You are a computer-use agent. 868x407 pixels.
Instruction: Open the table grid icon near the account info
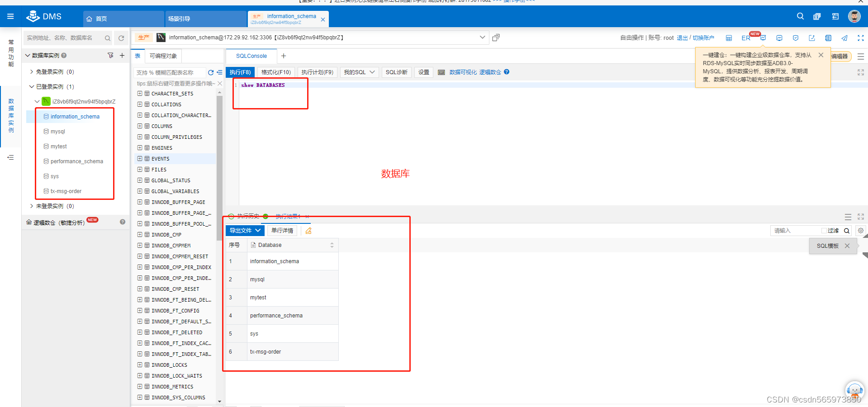(x=729, y=38)
